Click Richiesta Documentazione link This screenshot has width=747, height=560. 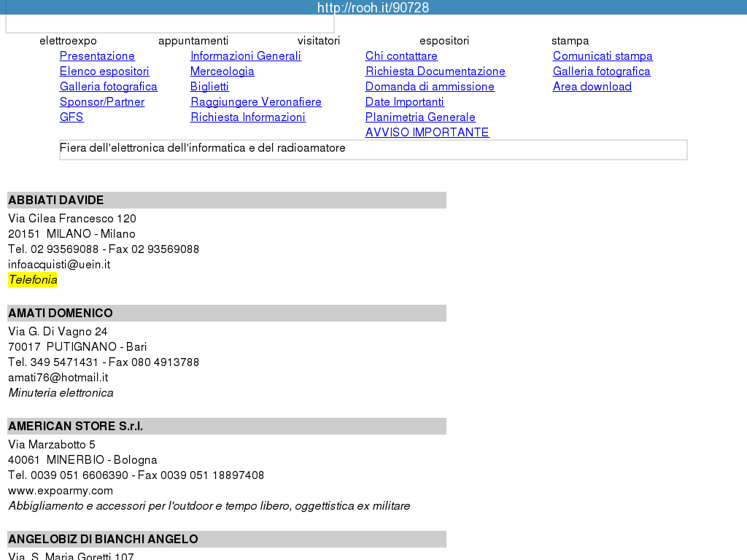coord(435,71)
